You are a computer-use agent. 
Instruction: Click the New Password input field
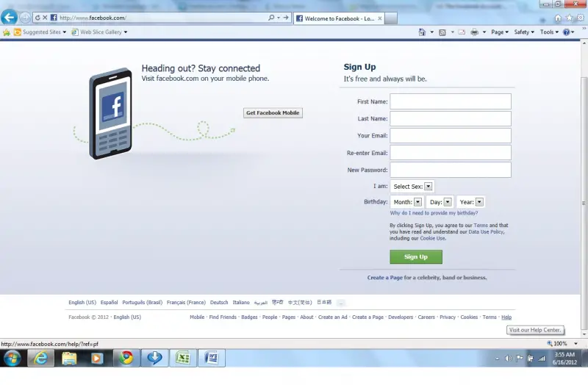451,170
